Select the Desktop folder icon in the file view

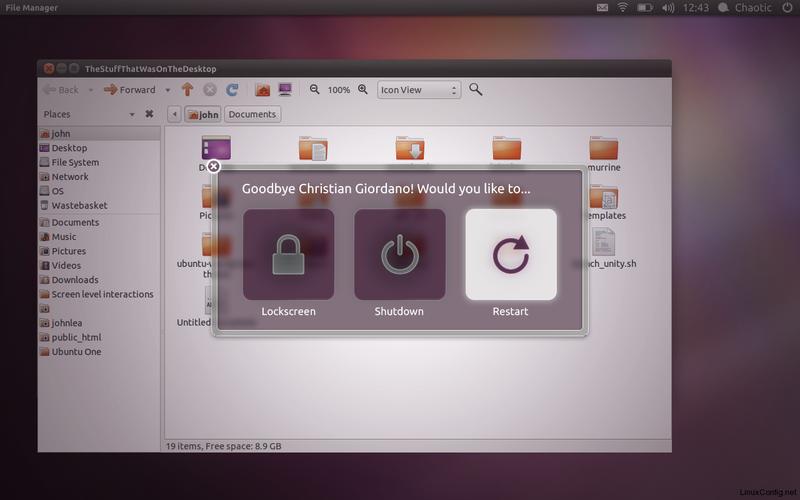click(216, 148)
